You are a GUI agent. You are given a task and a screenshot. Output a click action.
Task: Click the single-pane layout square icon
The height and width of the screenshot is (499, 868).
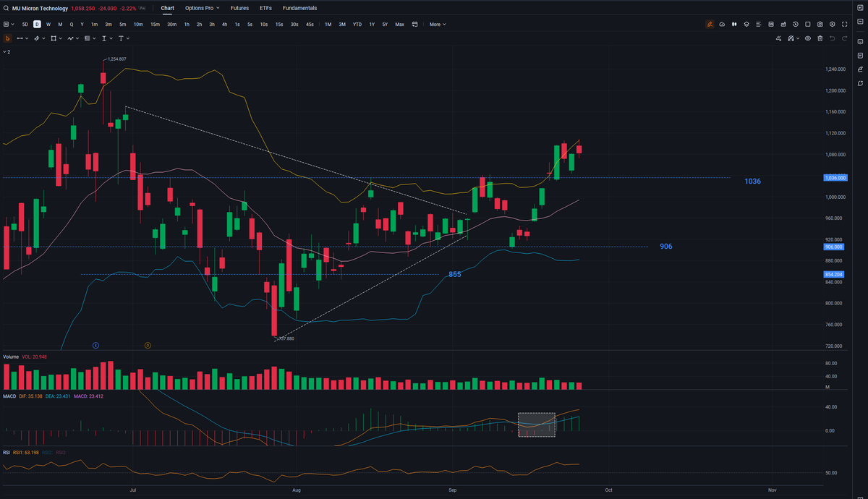808,24
